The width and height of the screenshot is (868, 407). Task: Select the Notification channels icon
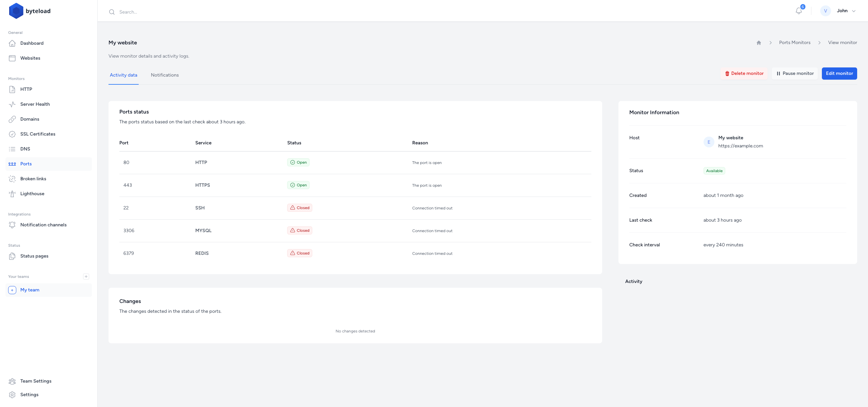(x=12, y=225)
